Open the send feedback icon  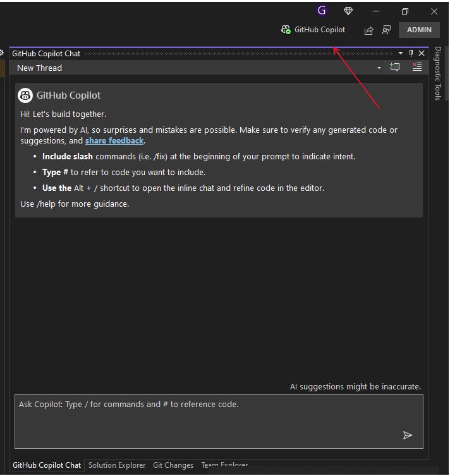click(386, 30)
